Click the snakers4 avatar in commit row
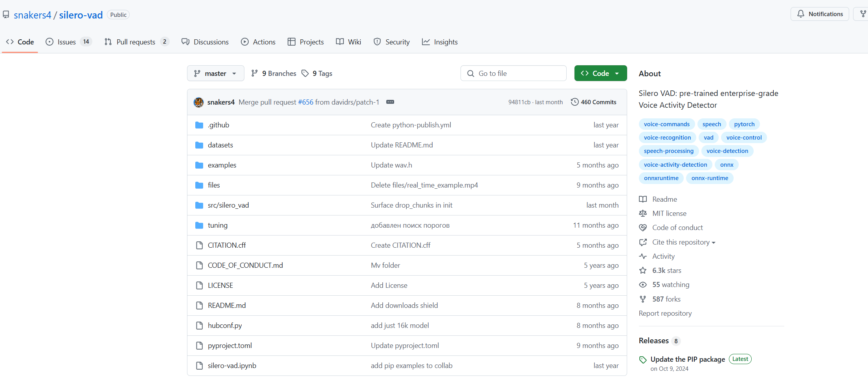 (x=199, y=102)
